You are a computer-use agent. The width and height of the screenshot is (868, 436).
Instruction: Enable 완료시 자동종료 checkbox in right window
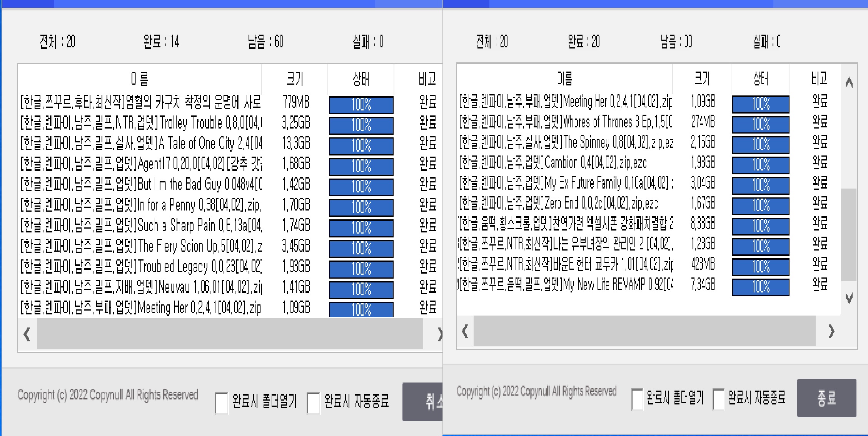coord(718,399)
